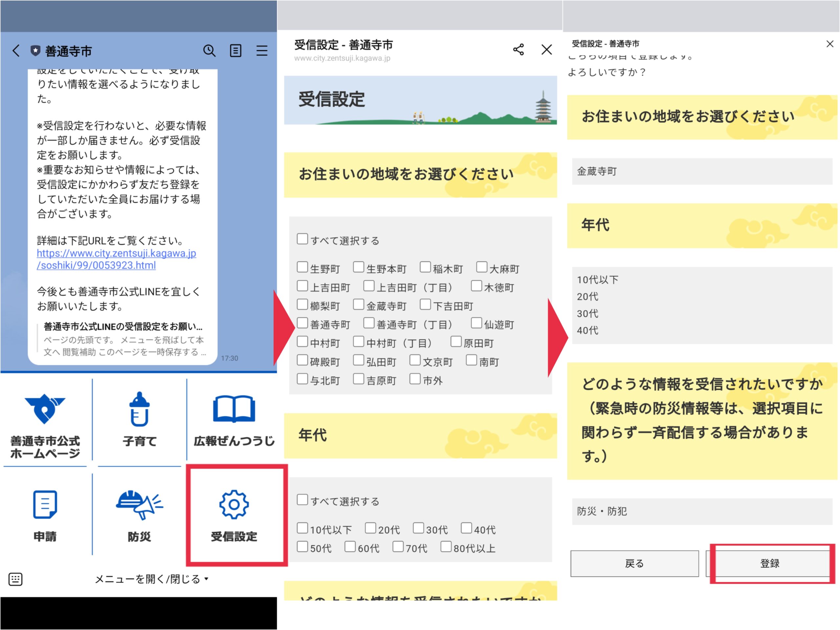Image resolution: width=840 pixels, height=630 pixels.
Task: Check the 吉原町 checkbox
Action: [x=359, y=379]
